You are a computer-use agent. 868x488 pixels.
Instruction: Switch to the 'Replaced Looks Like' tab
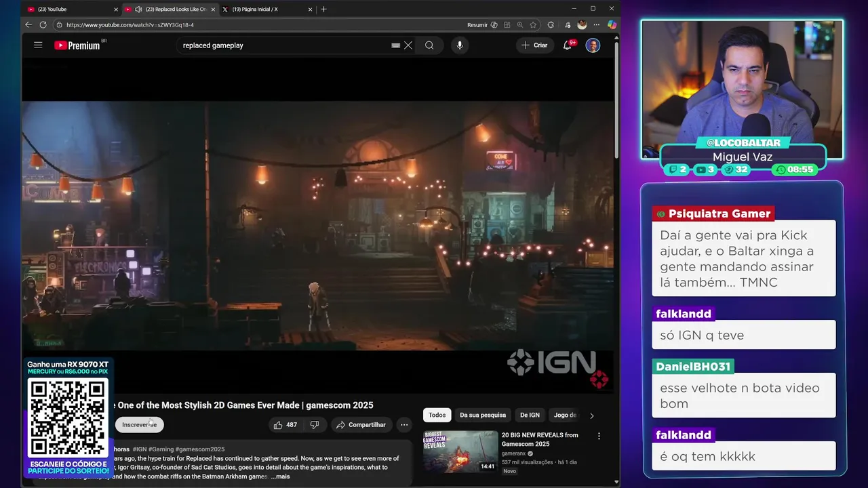171,9
